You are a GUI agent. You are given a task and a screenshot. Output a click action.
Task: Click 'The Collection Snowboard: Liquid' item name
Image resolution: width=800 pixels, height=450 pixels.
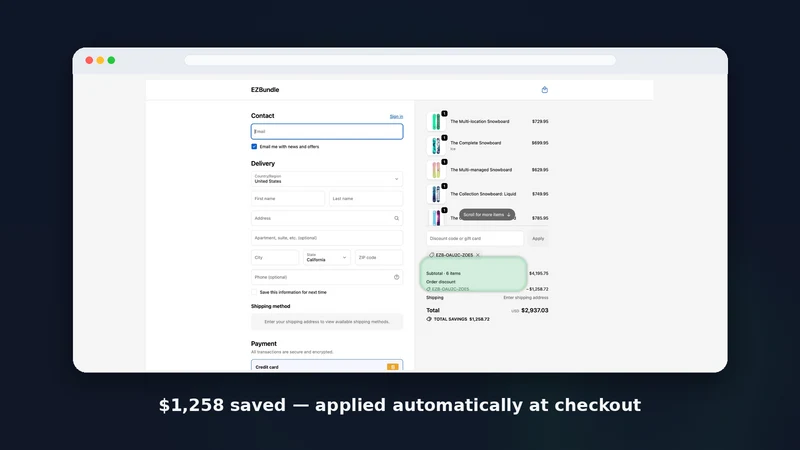[483, 194]
